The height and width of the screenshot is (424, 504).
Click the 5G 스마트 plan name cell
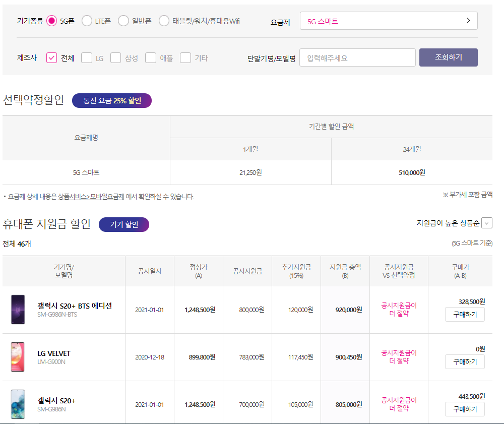coord(86,172)
